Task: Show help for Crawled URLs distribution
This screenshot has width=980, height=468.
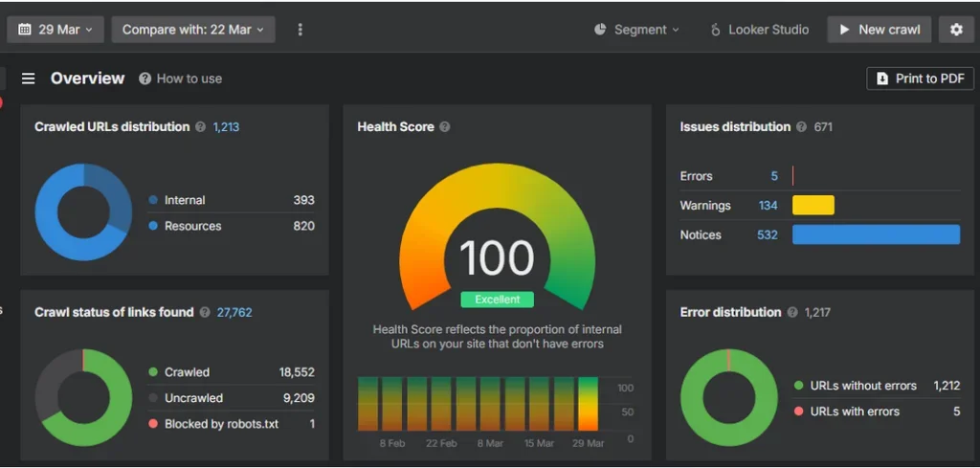Action: click(200, 127)
